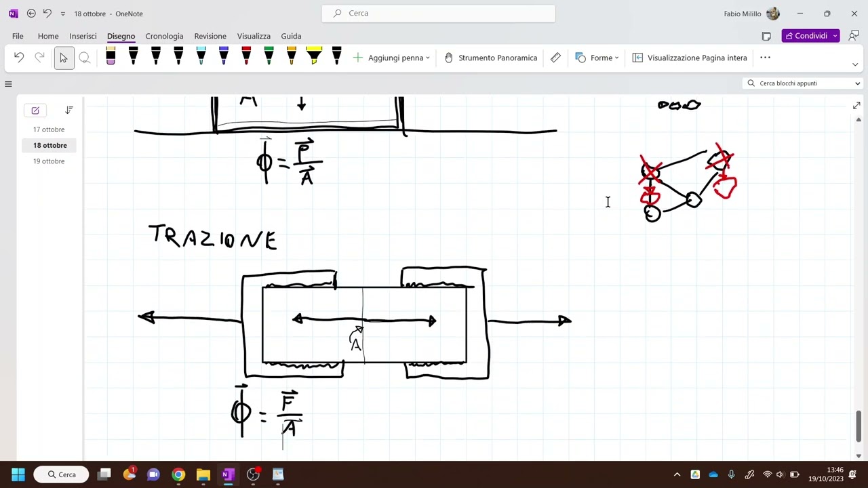
Task: Open the comments pane icon
Action: (854, 36)
